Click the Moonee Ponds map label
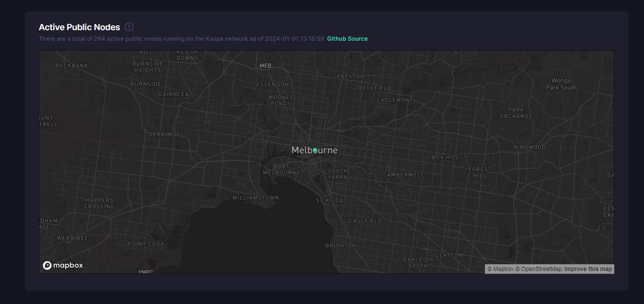The image size is (644, 304). [x=281, y=100]
